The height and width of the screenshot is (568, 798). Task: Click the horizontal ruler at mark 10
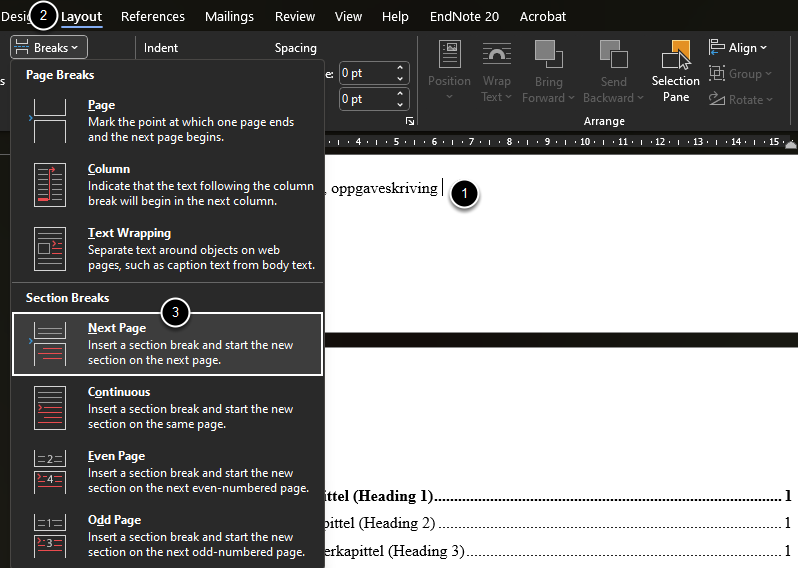[x=585, y=141]
